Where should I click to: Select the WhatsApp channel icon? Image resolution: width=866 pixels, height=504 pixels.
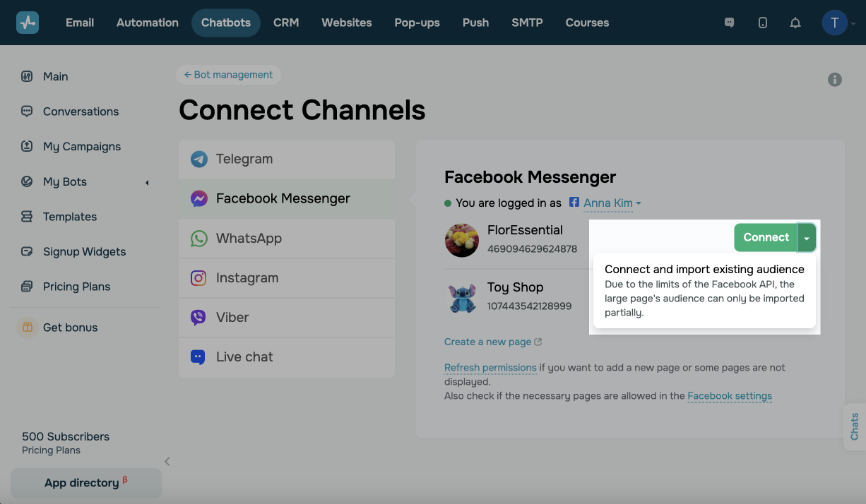pyautogui.click(x=199, y=238)
